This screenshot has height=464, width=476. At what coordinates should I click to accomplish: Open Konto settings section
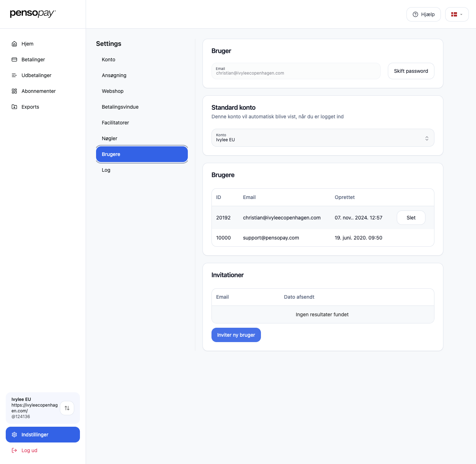pos(142,60)
